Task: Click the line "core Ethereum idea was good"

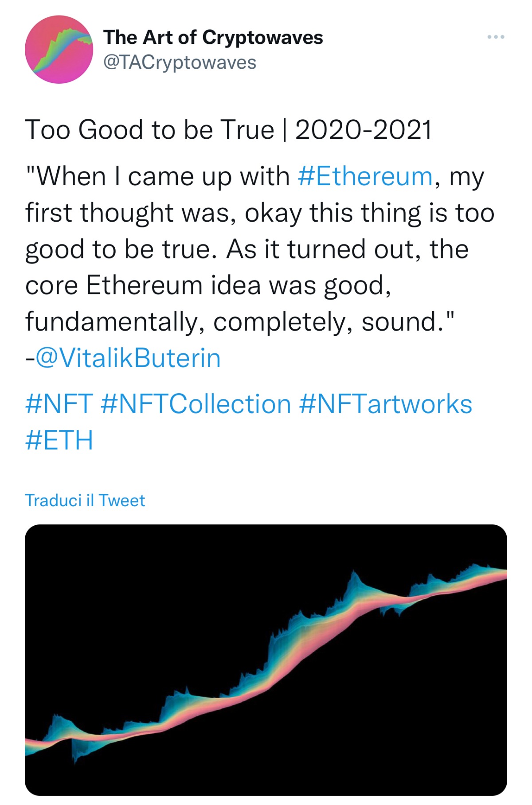Action: click(x=208, y=285)
